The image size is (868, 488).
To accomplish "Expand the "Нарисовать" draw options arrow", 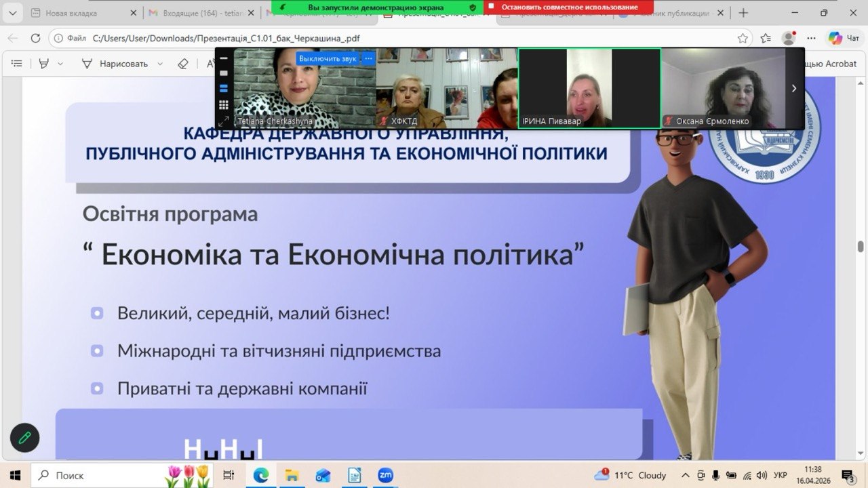I will [x=160, y=64].
